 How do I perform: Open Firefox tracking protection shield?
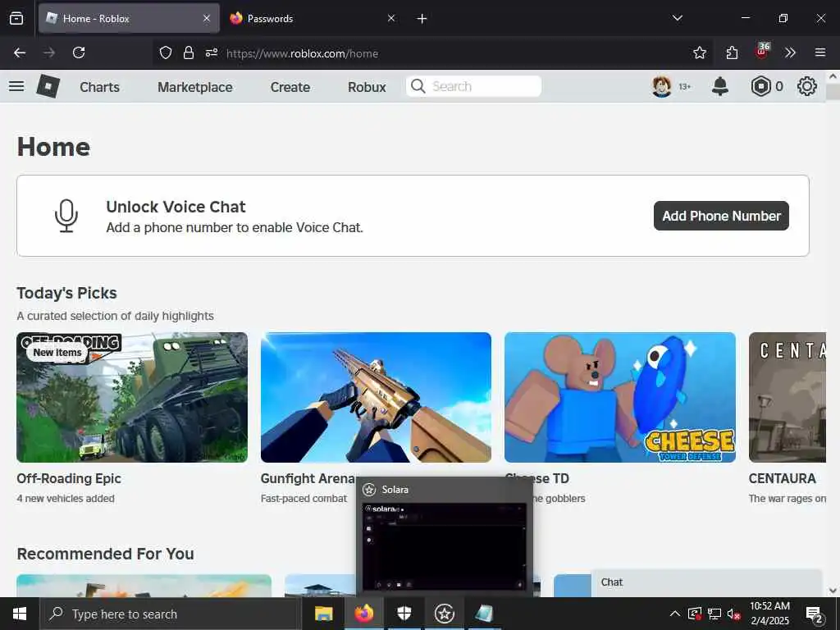pos(166,52)
